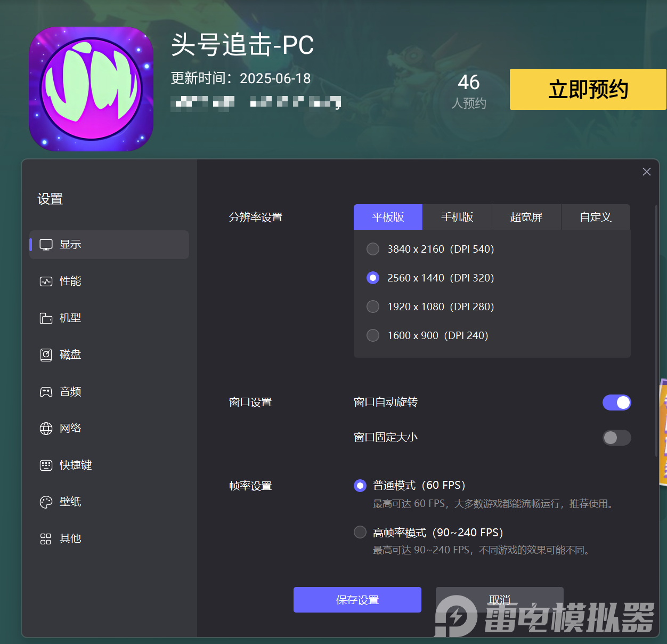The image size is (667, 644).
Task: Open the 其他 settings section
Action: click(x=69, y=538)
